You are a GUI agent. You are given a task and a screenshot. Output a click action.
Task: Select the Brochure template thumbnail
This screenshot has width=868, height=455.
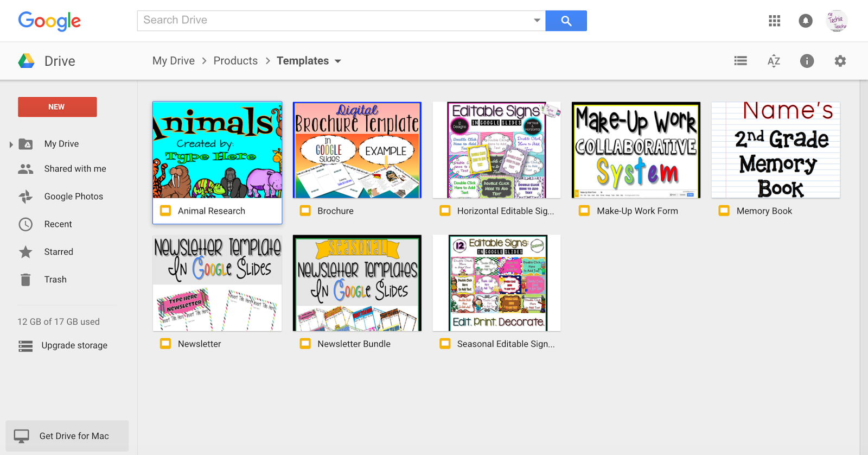click(357, 150)
